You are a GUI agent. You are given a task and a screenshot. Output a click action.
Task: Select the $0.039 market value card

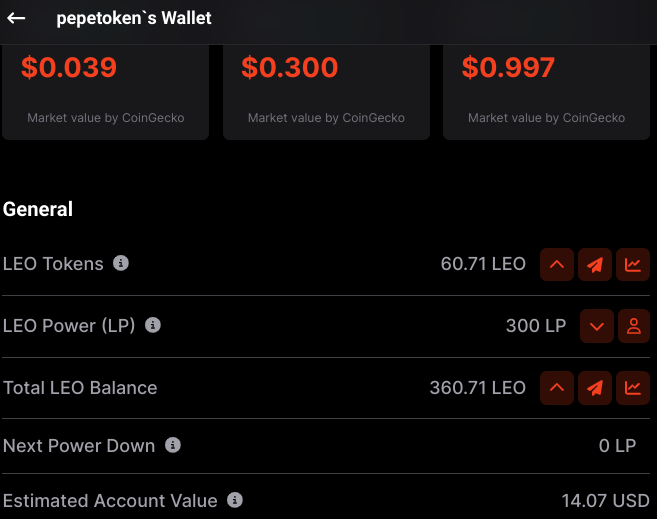point(106,92)
